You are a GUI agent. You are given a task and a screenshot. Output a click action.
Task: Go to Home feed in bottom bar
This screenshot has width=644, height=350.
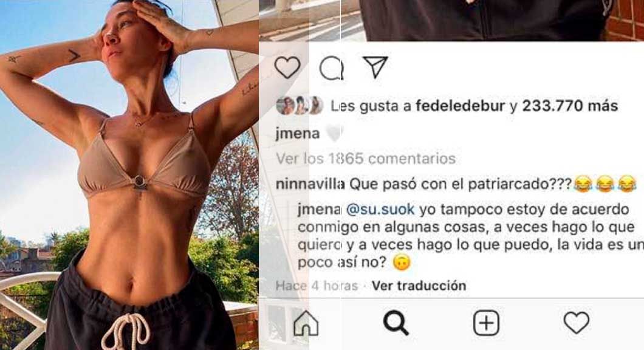click(306, 323)
